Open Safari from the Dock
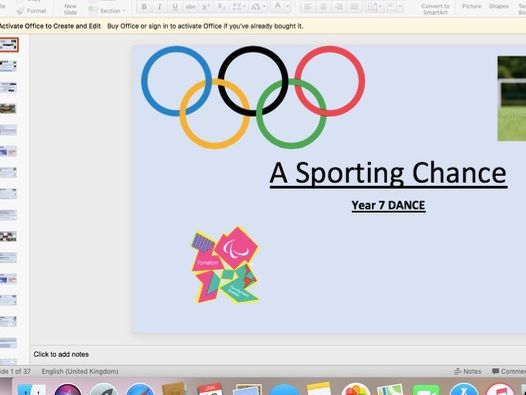526x395 pixels. 140,390
